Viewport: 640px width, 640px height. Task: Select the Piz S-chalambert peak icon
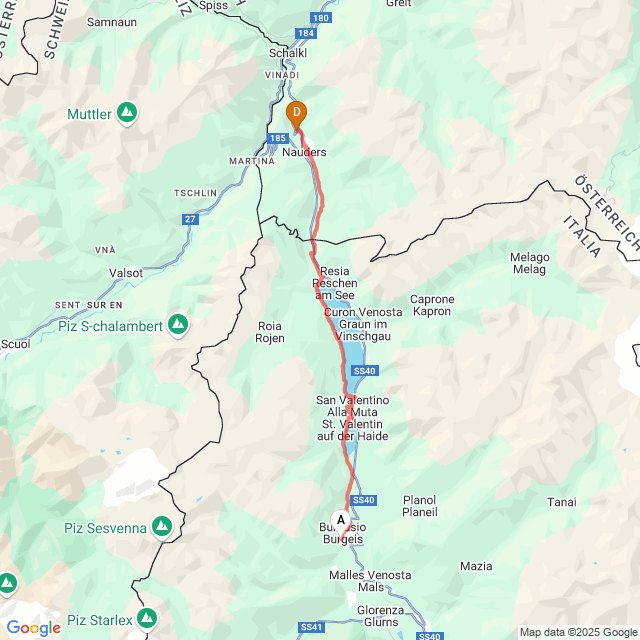pos(178,325)
